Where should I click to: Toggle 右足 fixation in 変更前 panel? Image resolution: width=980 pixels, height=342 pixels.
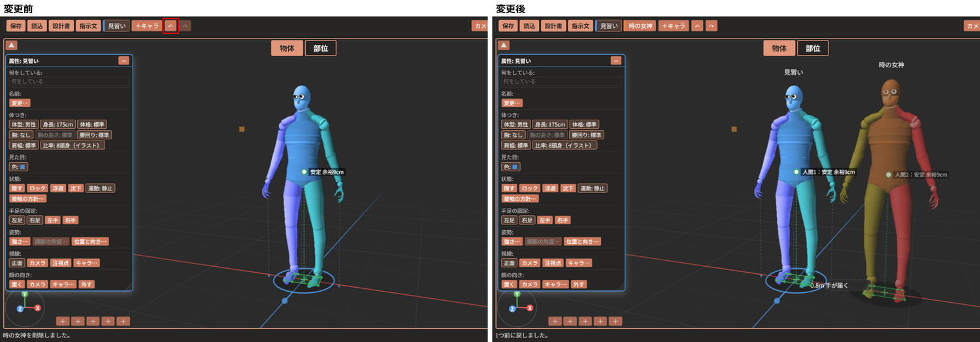(x=35, y=220)
